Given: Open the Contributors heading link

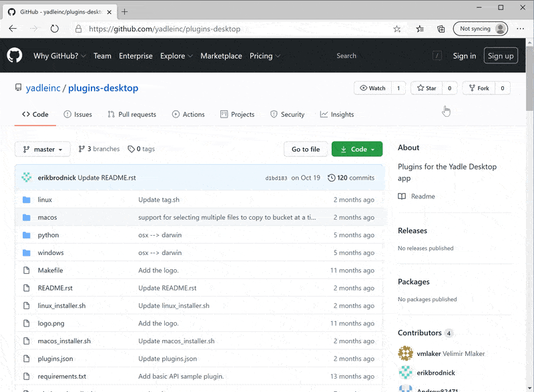Looking at the screenshot, I should point(420,333).
